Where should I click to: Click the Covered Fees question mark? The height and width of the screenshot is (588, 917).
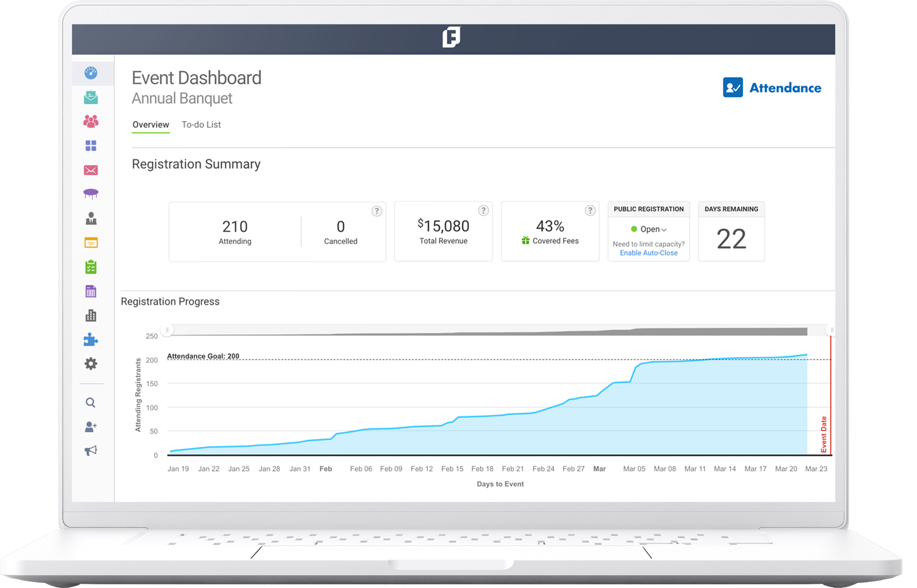point(590,210)
